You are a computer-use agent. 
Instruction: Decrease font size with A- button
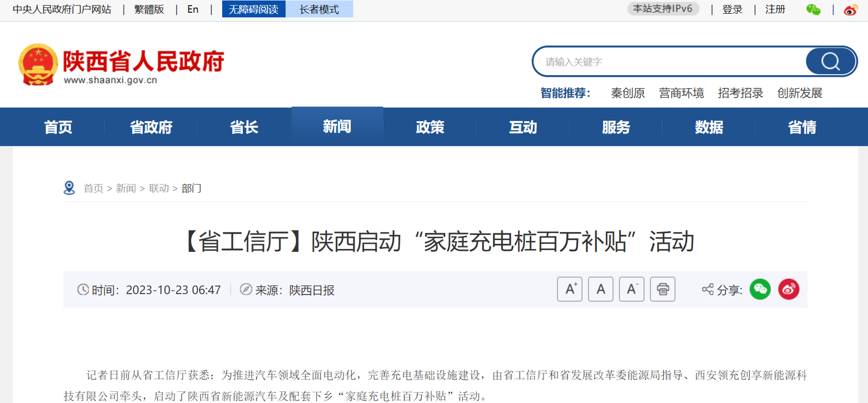pyautogui.click(x=631, y=289)
